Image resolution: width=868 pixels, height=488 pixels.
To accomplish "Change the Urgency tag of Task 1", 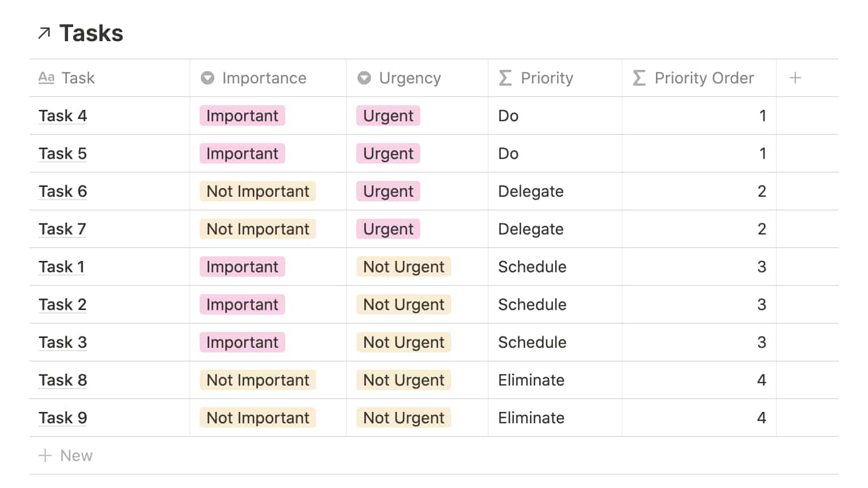I will [x=404, y=267].
